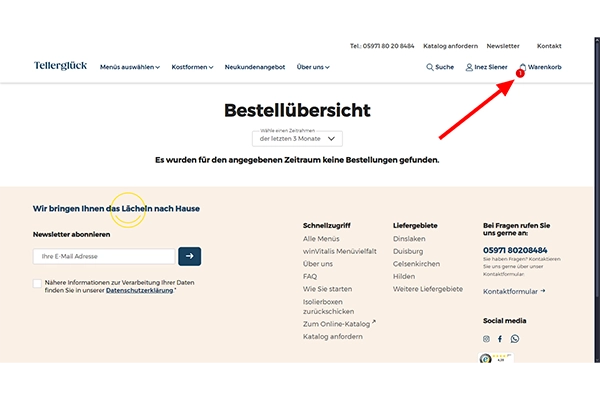The width and height of the screenshot is (600, 400).
Task: Follow the Kontaktformular link
Action: (x=514, y=291)
